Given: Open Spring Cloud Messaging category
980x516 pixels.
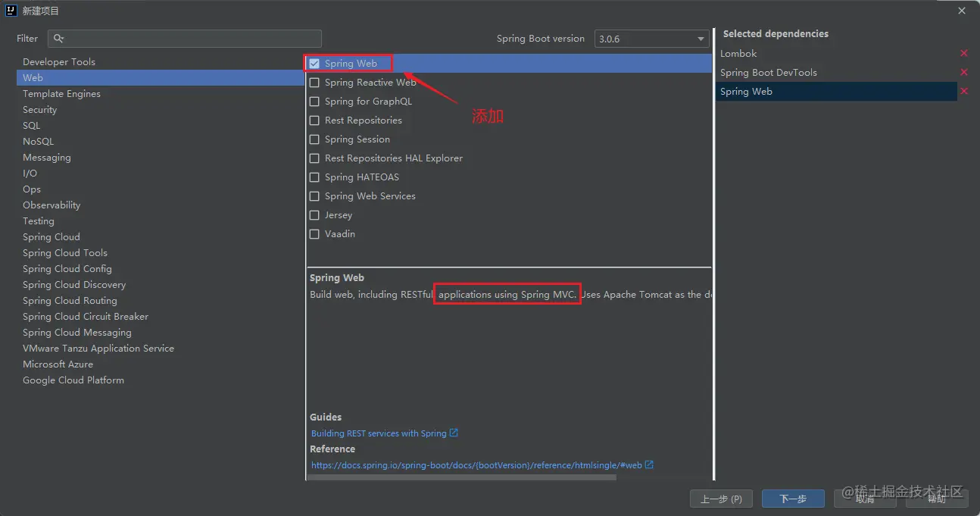Looking at the screenshot, I should (160, 333).
